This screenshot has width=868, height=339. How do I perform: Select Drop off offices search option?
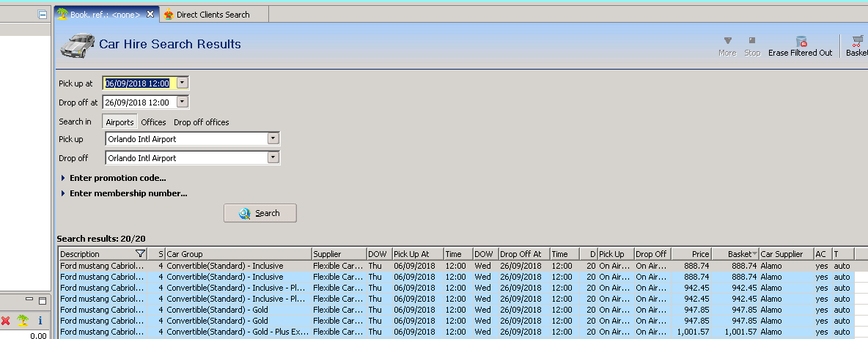coord(202,122)
